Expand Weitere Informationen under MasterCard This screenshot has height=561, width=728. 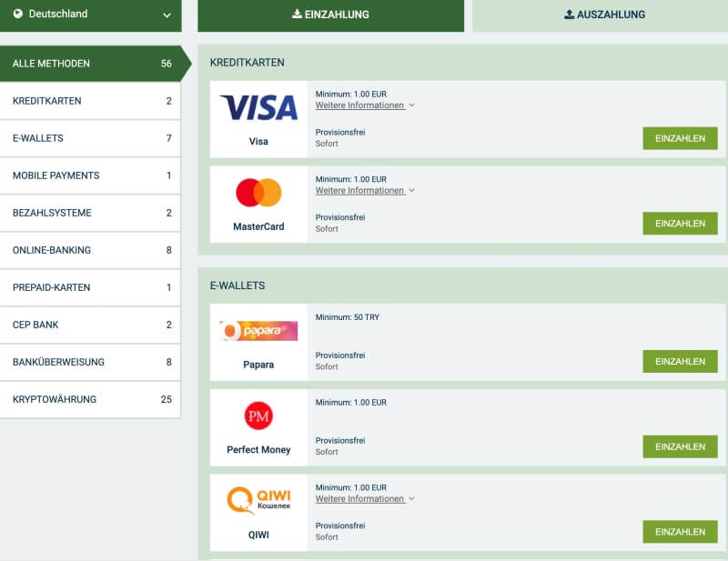364,191
